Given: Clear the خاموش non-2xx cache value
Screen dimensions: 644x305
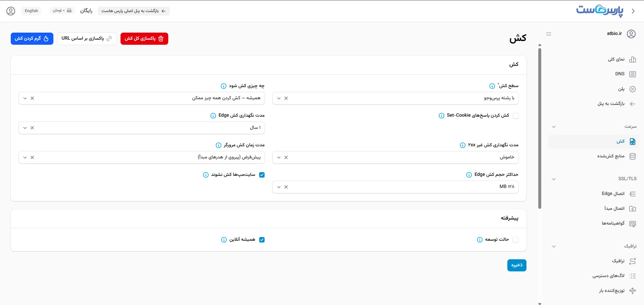Looking at the screenshot, I should pos(286,157).
